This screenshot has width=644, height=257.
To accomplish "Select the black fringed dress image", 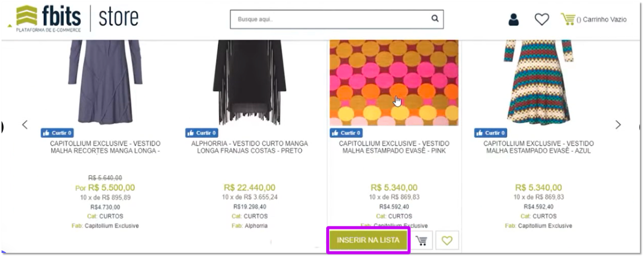I will (250, 82).
